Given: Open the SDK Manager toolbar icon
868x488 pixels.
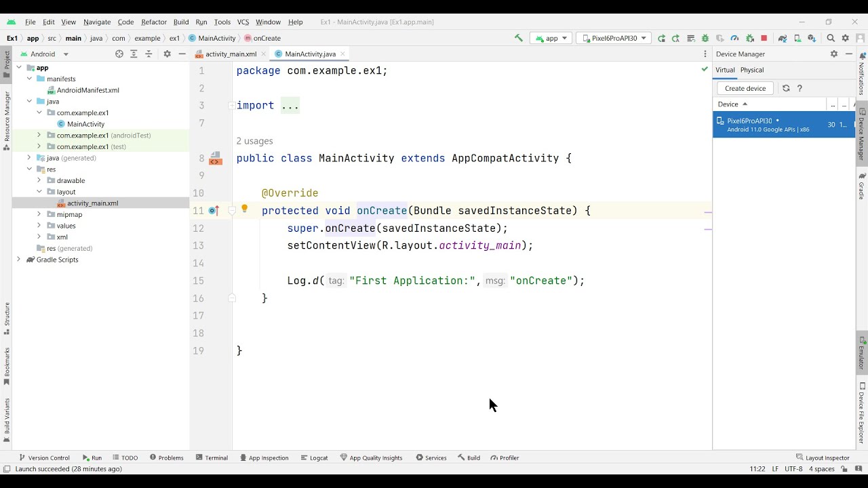Looking at the screenshot, I should tap(812, 38).
